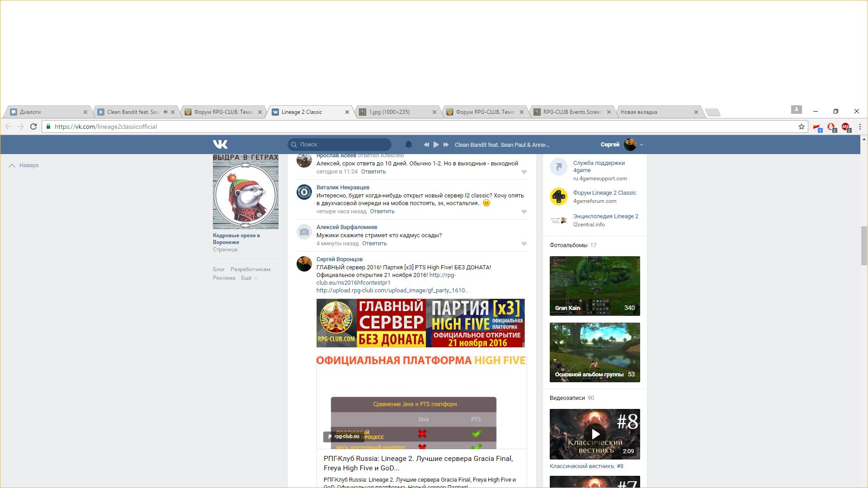This screenshot has height=488, width=868.
Task: Open the Видеозаписи section header
Action: point(567,398)
